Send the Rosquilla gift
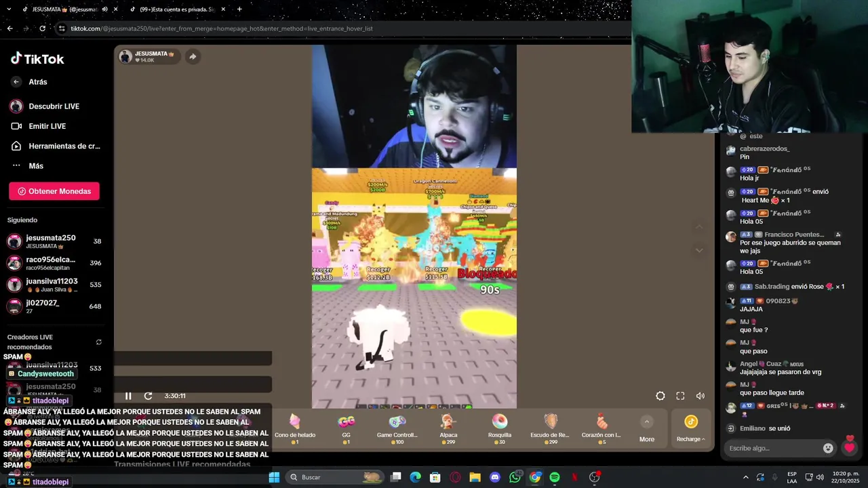The image size is (868, 488). pyautogui.click(x=500, y=429)
